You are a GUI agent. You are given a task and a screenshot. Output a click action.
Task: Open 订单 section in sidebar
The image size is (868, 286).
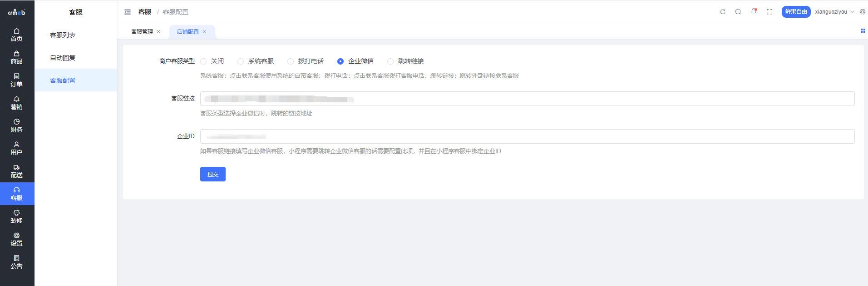[x=17, y=80]
